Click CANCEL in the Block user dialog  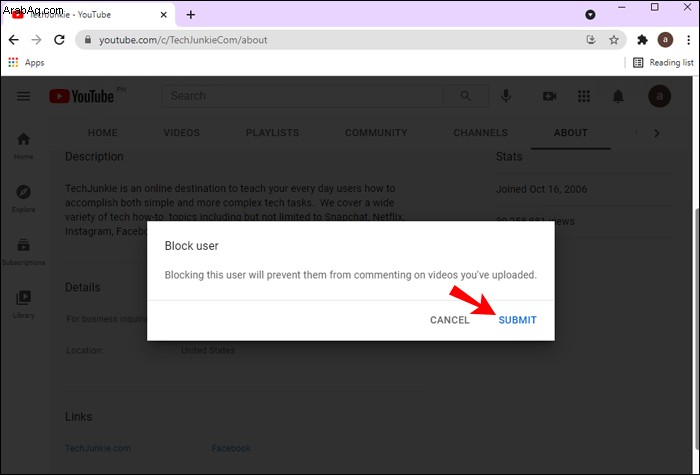pos(450,320)
